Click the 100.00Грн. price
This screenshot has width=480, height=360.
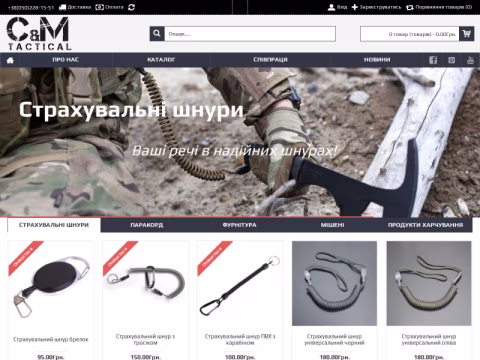(x=240, y=357)
